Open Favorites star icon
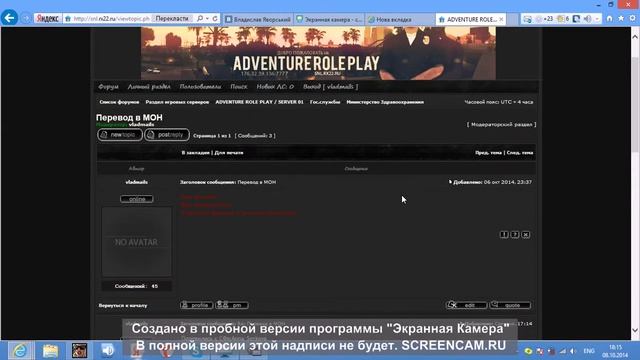This screenshot has height=360, width=640. 621,18
